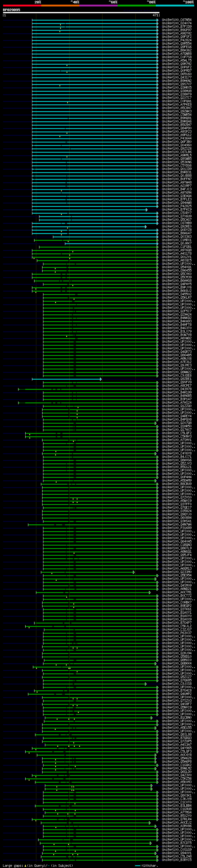197x868 pixels.
Task: Click label UniRef100_B3P147
Action: point(177,399)
